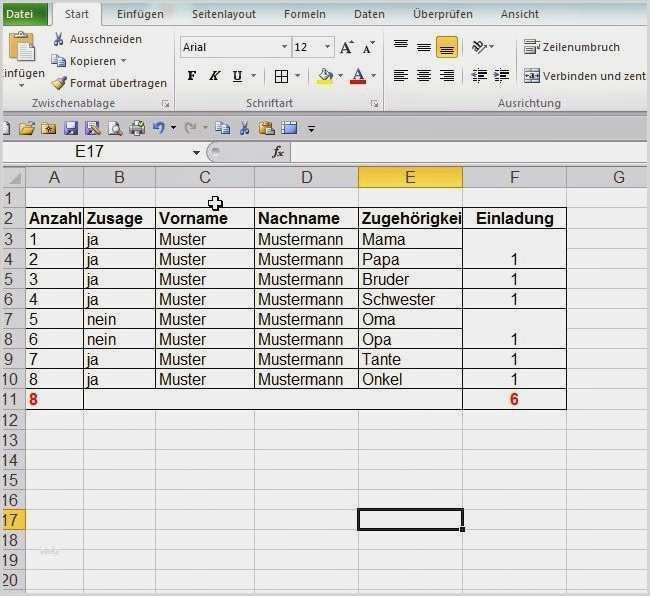This screenshot has height=596, width=650.
Task: Open font size 12 dropdown
Action: [x=327, y=47]
